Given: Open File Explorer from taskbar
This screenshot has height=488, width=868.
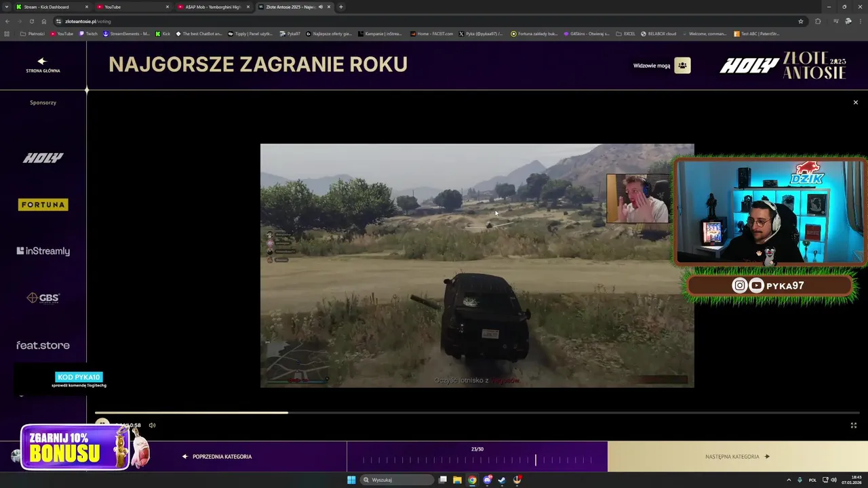Looking at the screenshot, I should click(x=458, y=480).
